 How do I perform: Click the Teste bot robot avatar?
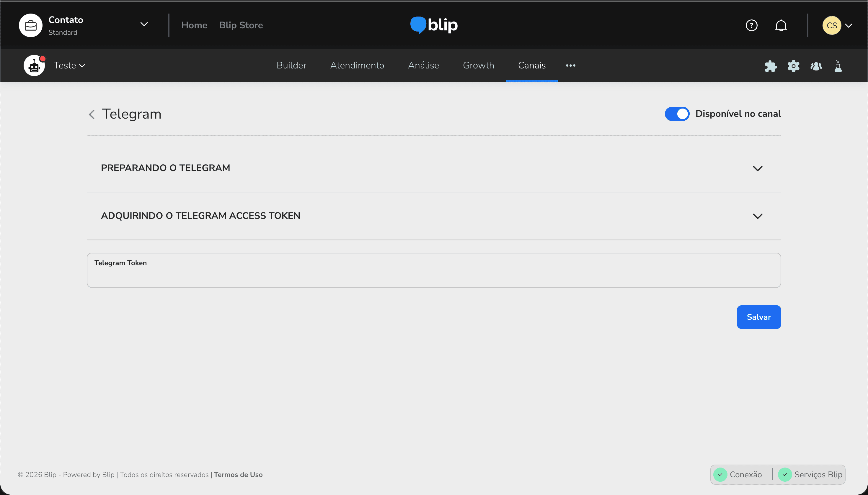[34, 65]
